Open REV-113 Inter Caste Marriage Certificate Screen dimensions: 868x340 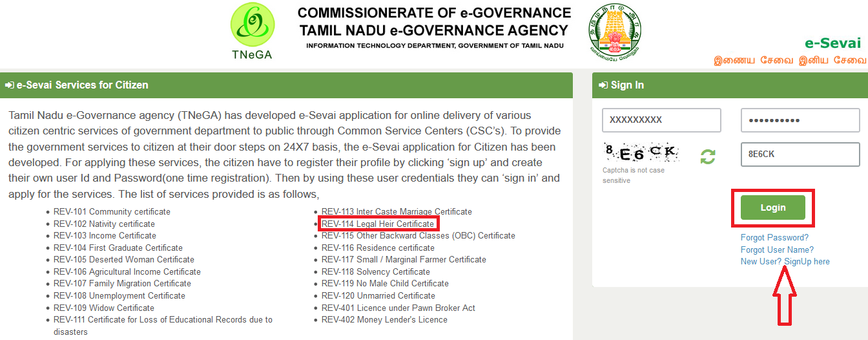(397, 211)
